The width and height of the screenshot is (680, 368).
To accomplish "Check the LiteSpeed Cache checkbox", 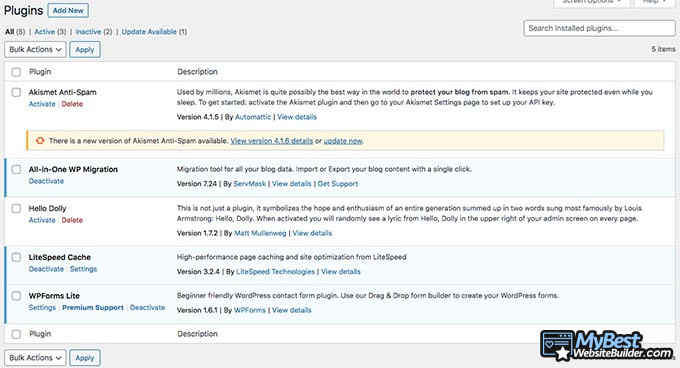I will tap(16, 257).
